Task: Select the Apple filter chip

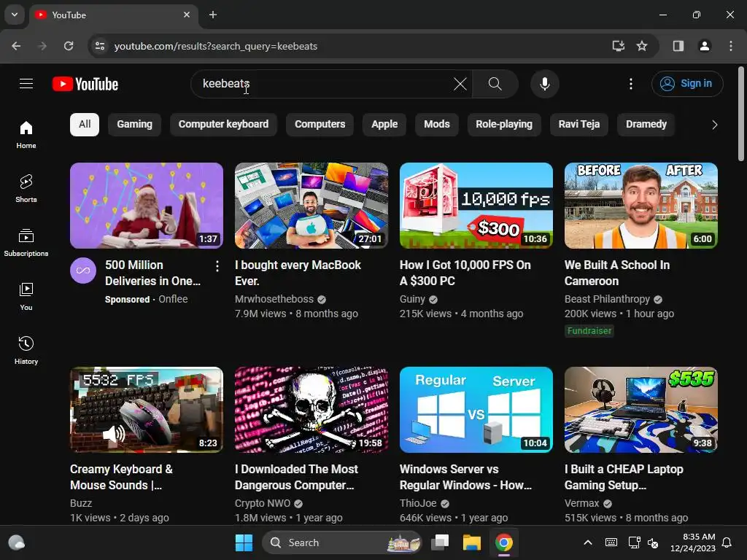Action: [384, 124]
